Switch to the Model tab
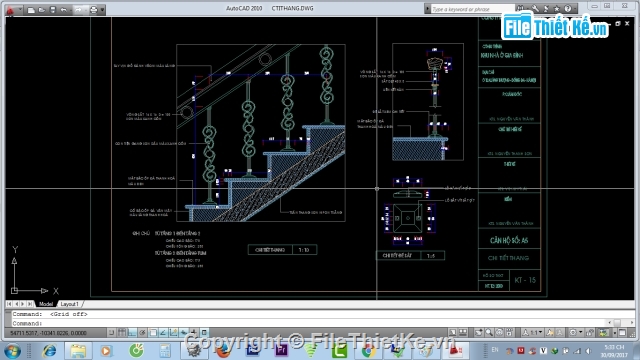640x360 pixels. point(46,304)
